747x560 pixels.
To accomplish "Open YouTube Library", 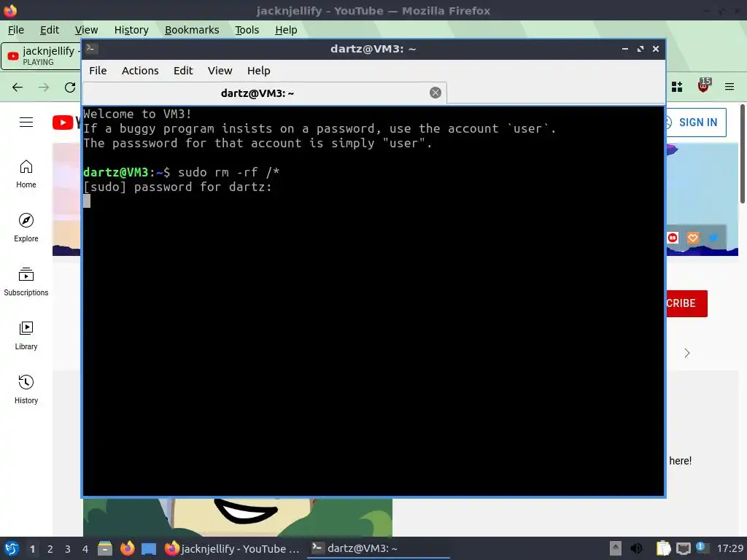I will [26, 336].
